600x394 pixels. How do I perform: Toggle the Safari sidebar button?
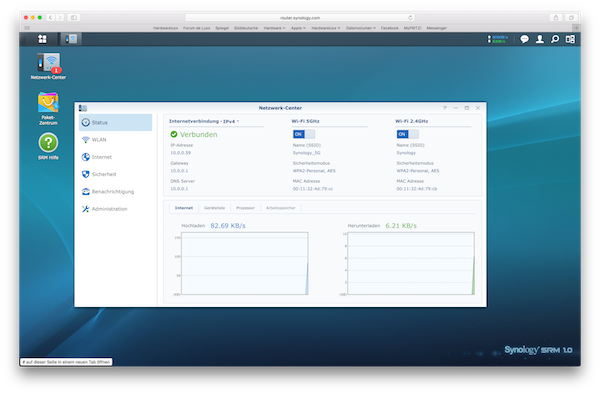click(x=74, y=18)
